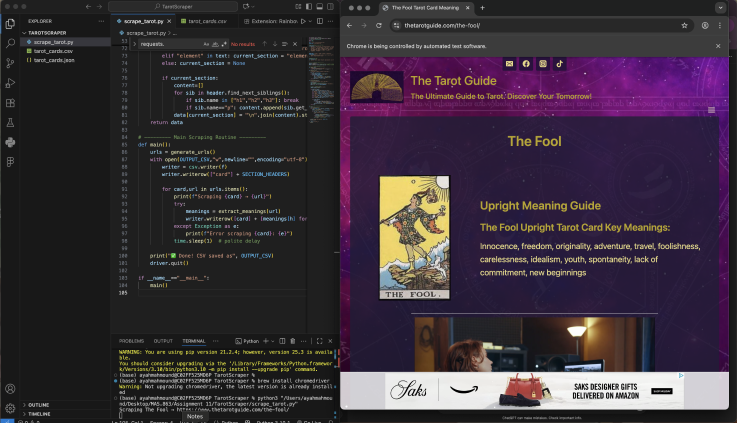Click the TikTok icon on tarot site
The width and height of the screenshot is (737, 423).
pyautogui.click(x=560, y=64)
